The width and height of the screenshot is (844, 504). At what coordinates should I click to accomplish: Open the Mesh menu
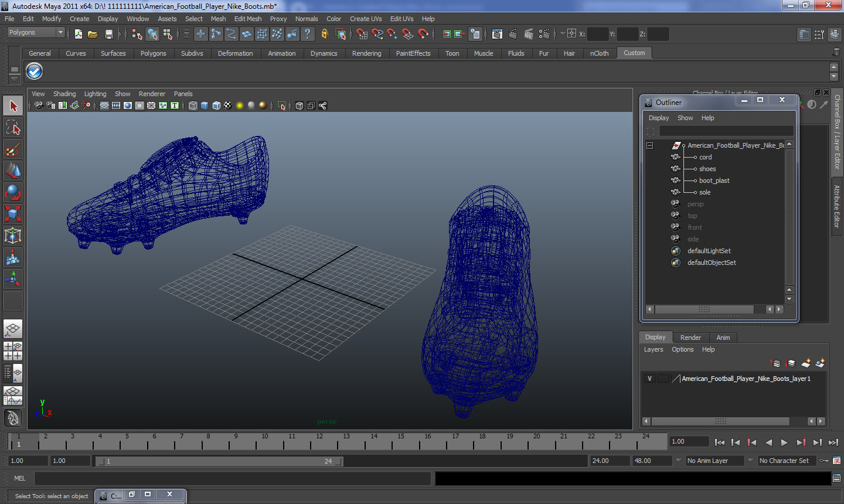[218, 19]
